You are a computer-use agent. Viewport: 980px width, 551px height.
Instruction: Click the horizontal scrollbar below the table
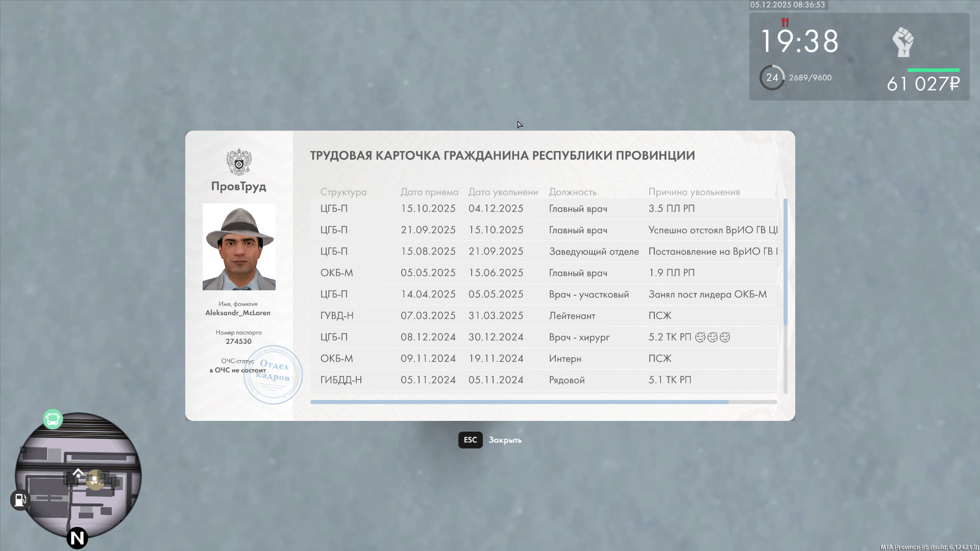519,402
